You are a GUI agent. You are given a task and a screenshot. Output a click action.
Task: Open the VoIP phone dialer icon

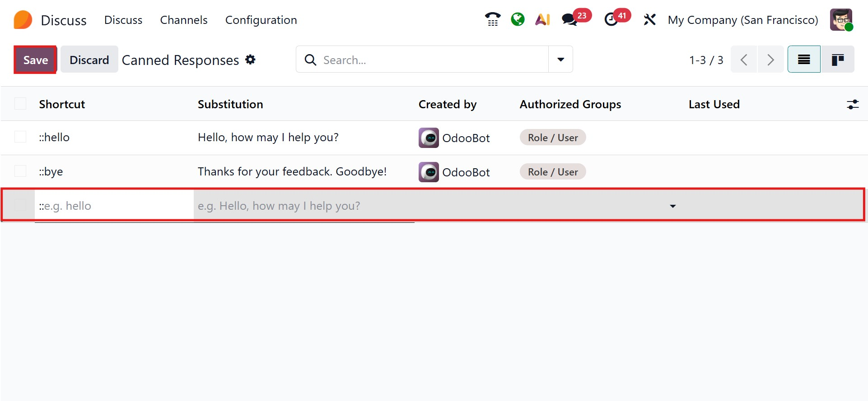tap(492, 19)
